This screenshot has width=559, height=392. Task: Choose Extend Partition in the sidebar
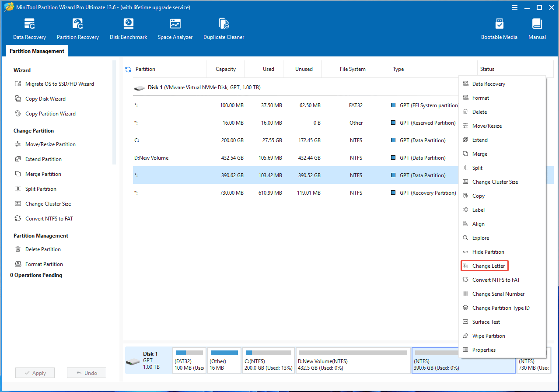click(x=38, y=159)
